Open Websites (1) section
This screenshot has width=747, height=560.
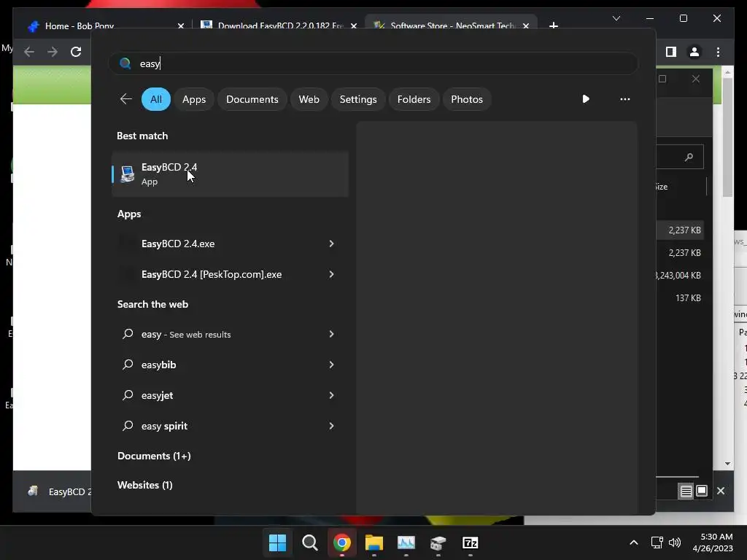click(x=145, y=485)
